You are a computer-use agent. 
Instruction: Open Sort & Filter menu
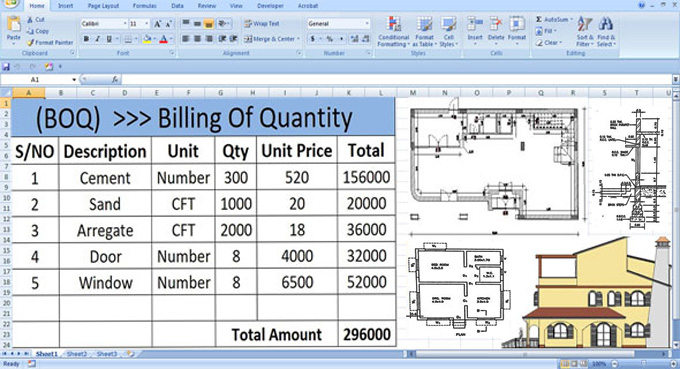click(585, 31)
